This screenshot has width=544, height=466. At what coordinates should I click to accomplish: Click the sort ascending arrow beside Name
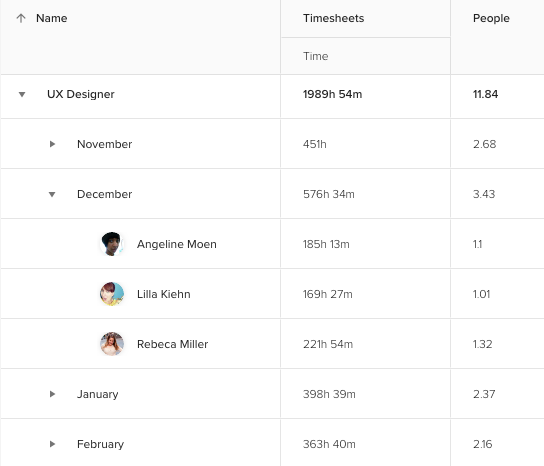tap(21, 18)
